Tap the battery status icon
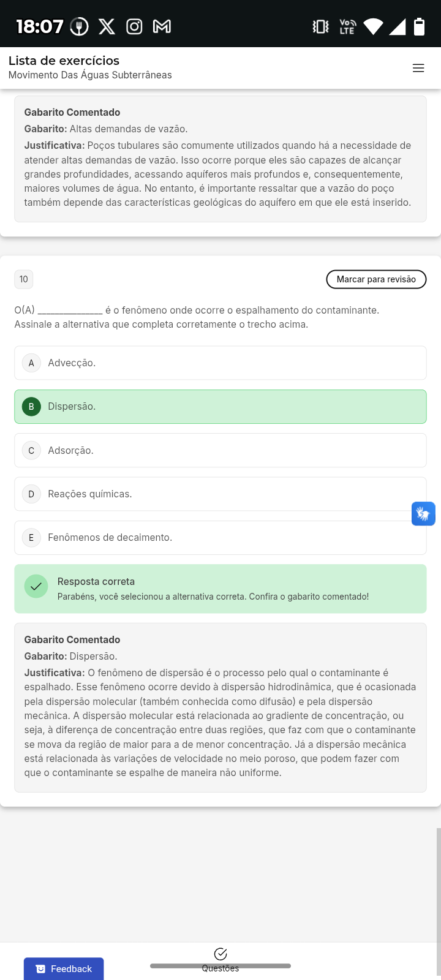Image resolution: width=441 pixels, height=980 pixels. point(419,26)
